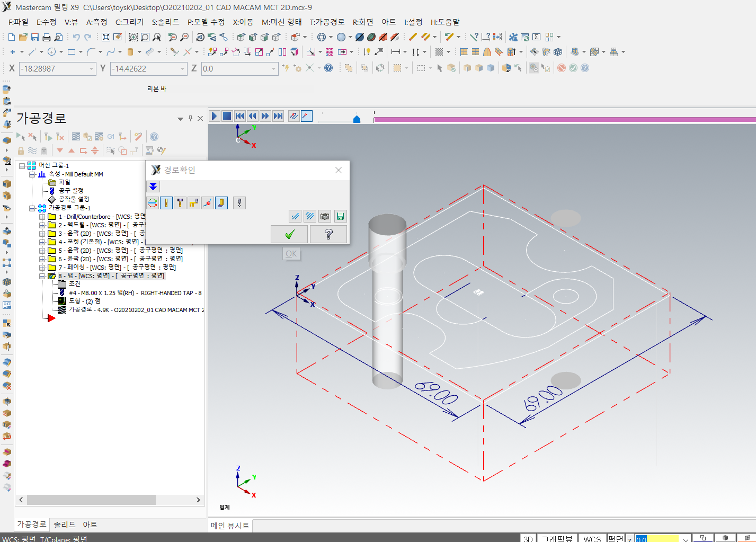
Task: Confirm 경로확인 dialog with the green check
Action: click(289, 234)
